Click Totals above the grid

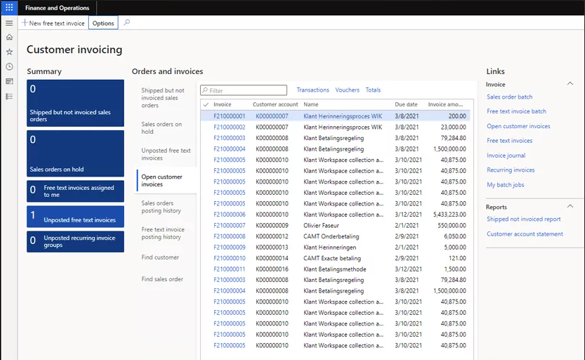(x=373, y=90)
